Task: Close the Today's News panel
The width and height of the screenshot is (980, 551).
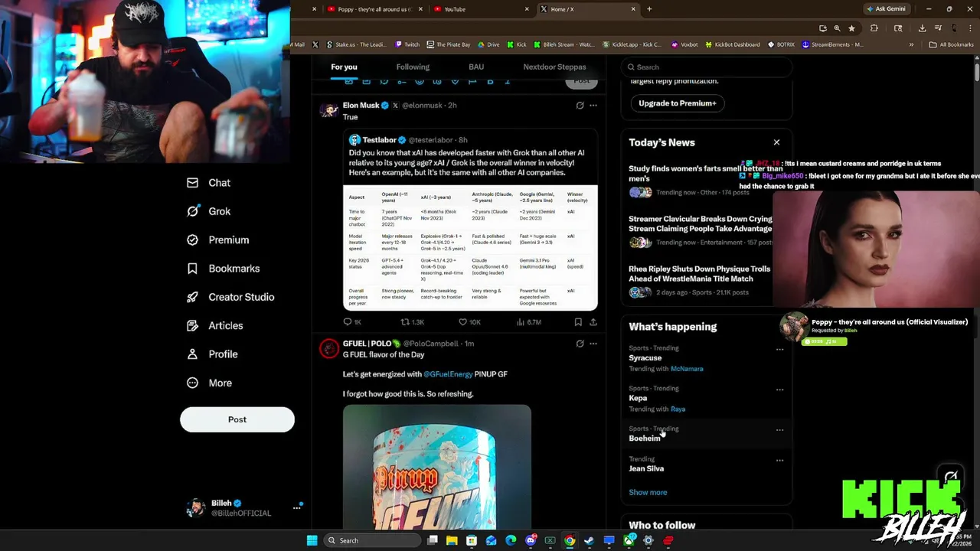Action: 776,142
